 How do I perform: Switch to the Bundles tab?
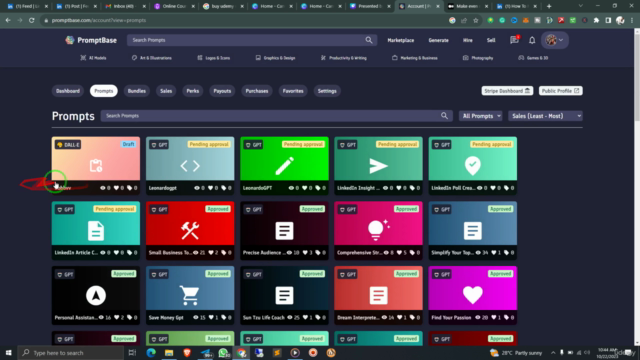(x=137, y=91)
